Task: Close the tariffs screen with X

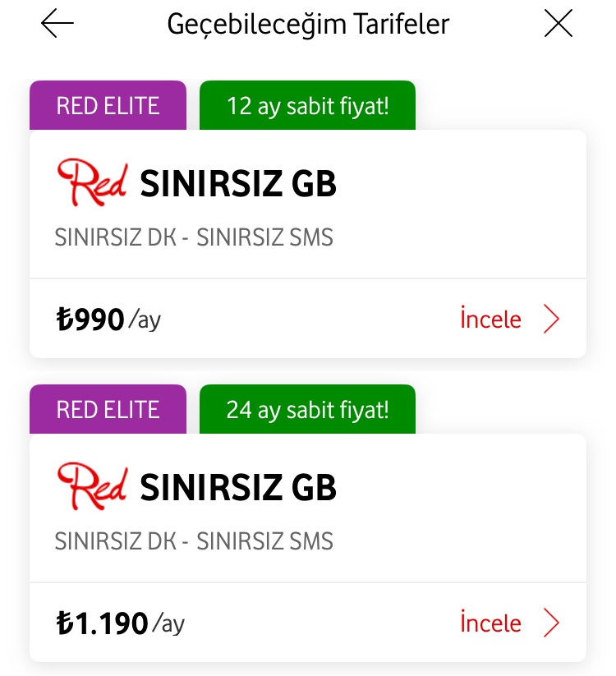Action: 559,25
